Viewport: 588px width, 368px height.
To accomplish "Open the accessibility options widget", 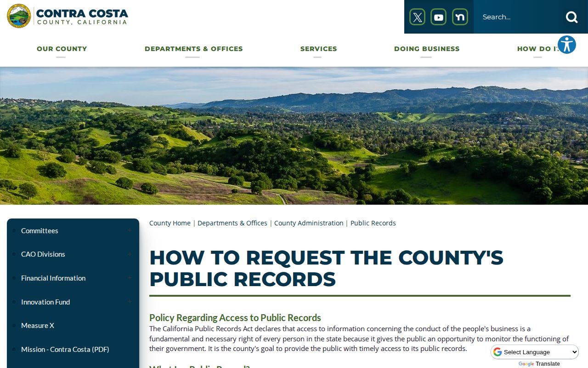I will [x=567, y=45].
